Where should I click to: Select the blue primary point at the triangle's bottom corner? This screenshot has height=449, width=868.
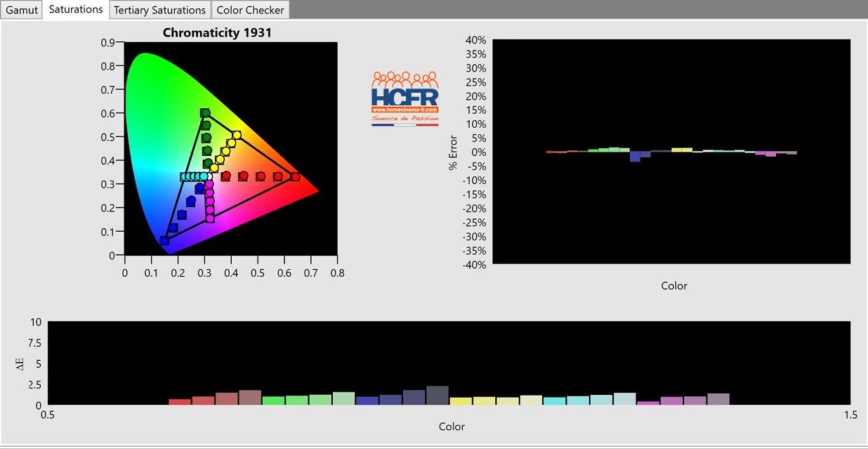[164, 240]
